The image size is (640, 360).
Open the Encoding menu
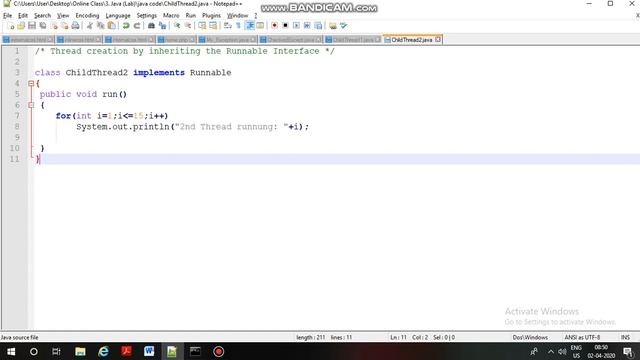tap(87, 16)
